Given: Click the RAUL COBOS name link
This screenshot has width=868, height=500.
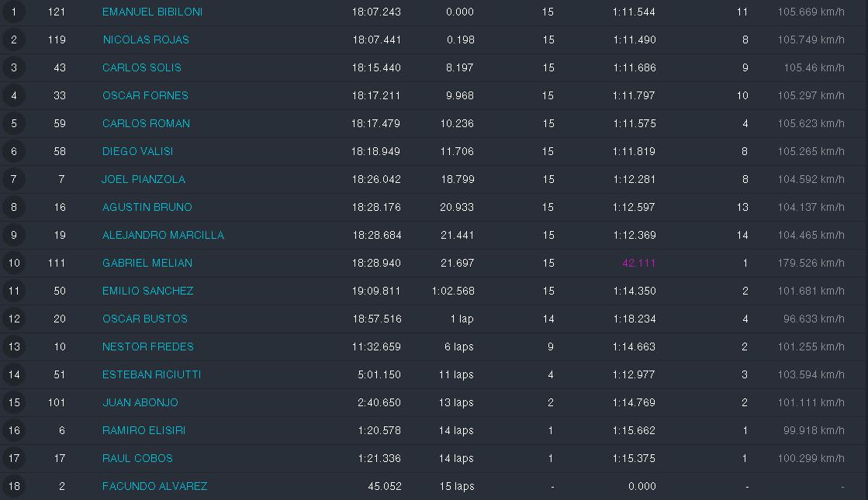Looking at the screenshot, I should [x=137, y=458].
